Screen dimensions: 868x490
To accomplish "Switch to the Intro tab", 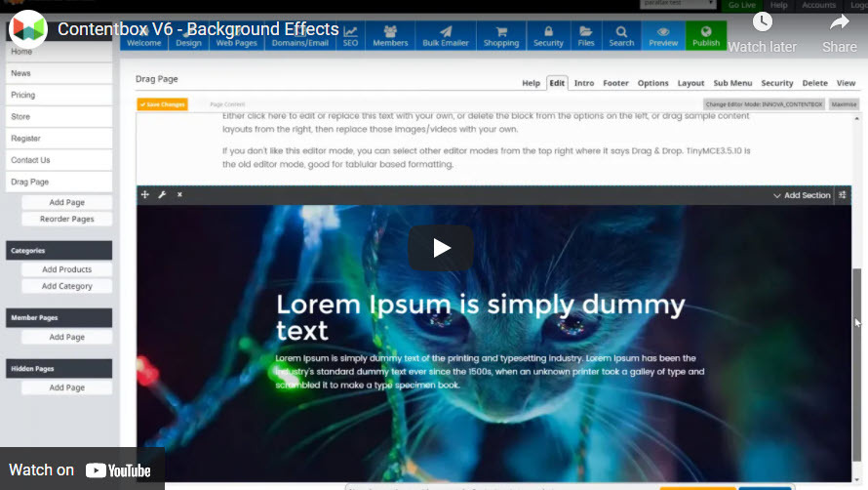I will (584, 83).
